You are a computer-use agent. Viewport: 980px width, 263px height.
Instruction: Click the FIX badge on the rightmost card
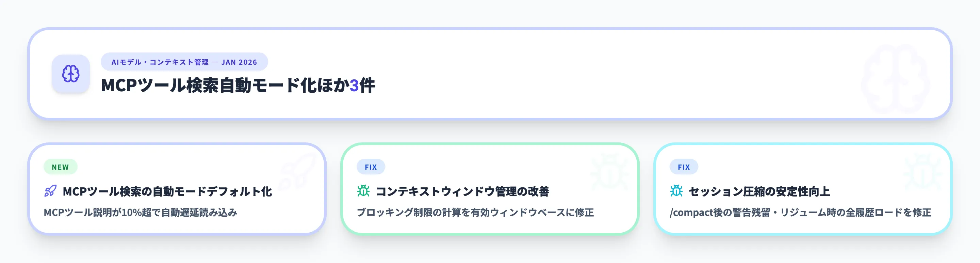pyautogui.click(x=684, y=167)
